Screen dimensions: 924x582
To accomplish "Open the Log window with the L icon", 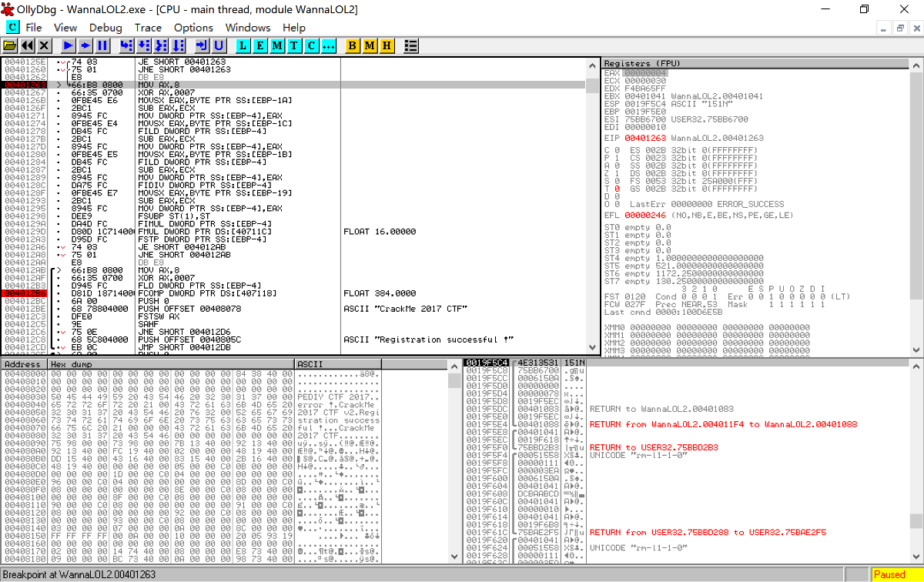I will pos(243,46).
